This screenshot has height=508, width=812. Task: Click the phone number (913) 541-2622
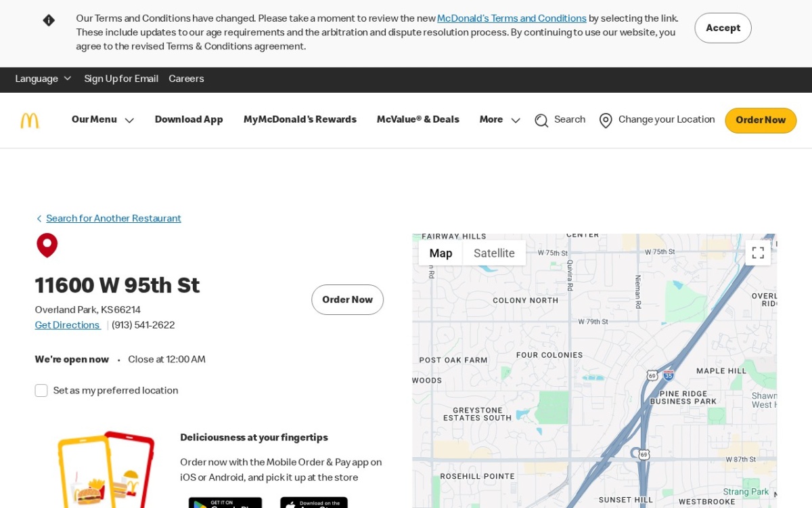(x=143, y=325)
